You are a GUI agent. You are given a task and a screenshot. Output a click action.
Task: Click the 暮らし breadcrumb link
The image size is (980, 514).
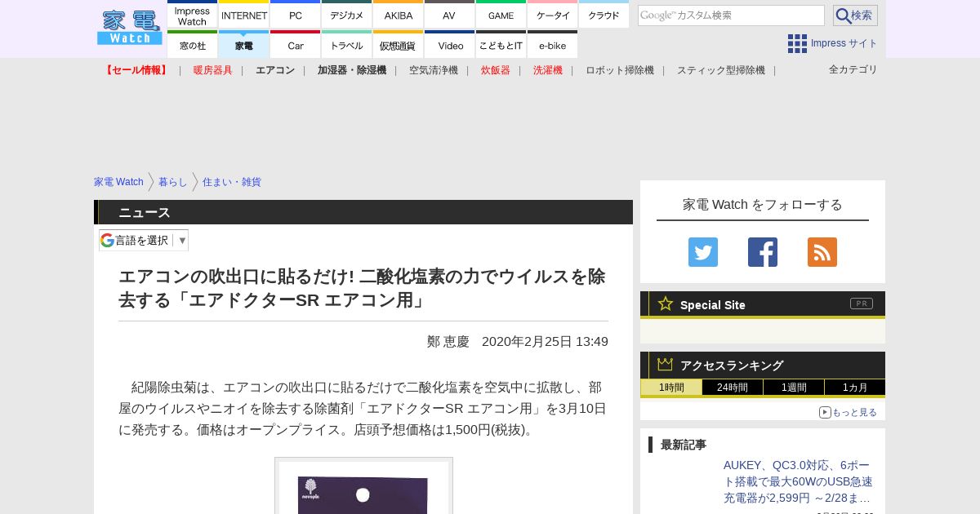(x=173, y=182)
